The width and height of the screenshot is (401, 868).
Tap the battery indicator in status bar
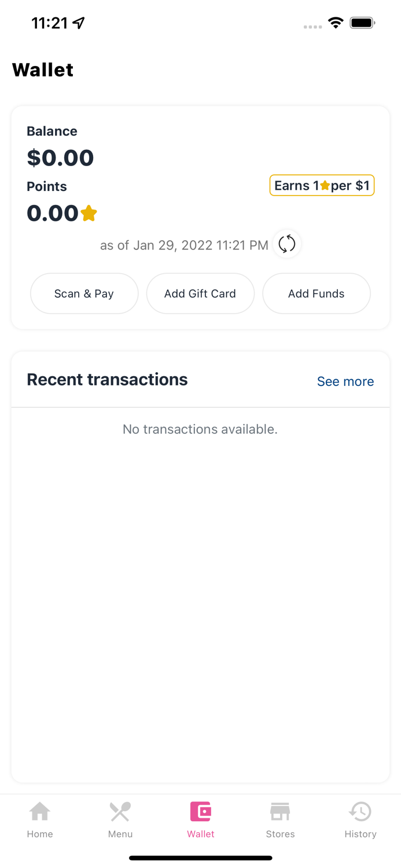(x=362, y=23)
